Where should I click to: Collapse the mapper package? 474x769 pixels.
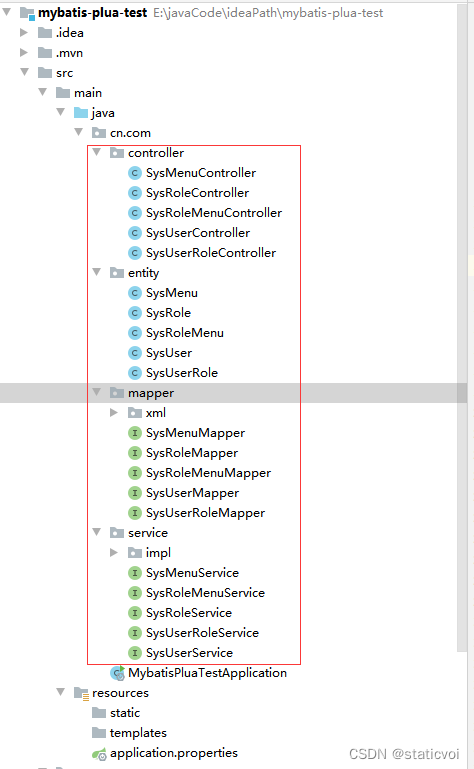pyautogui.click(x=97, y=392)
